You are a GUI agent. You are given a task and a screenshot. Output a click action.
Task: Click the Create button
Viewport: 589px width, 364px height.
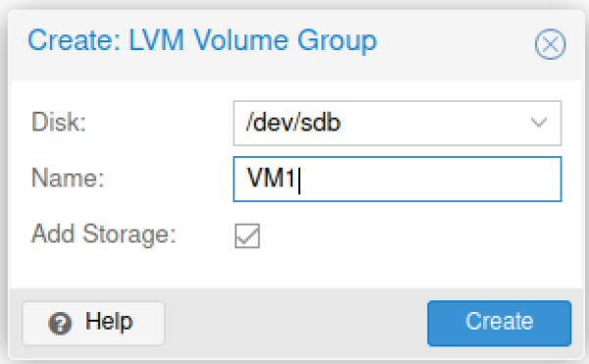click(500, 323)
